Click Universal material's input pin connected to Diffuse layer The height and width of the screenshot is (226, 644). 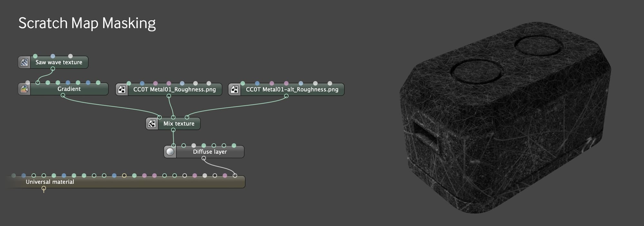[235, 176]
